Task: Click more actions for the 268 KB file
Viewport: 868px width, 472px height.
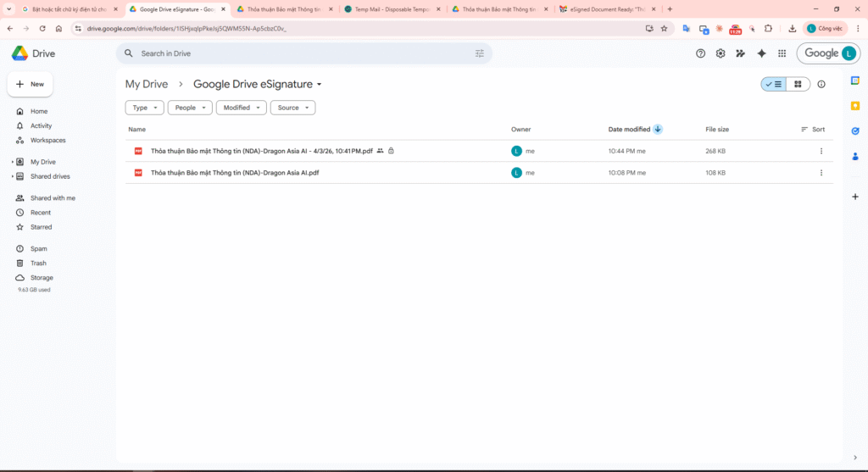Action: tap(821, 151)
